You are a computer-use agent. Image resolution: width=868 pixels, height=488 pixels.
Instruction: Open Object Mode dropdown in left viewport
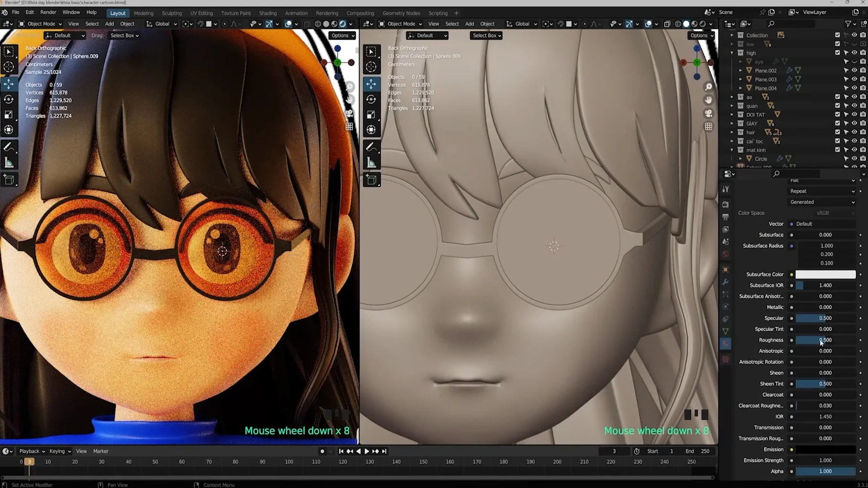click(41, 23)
